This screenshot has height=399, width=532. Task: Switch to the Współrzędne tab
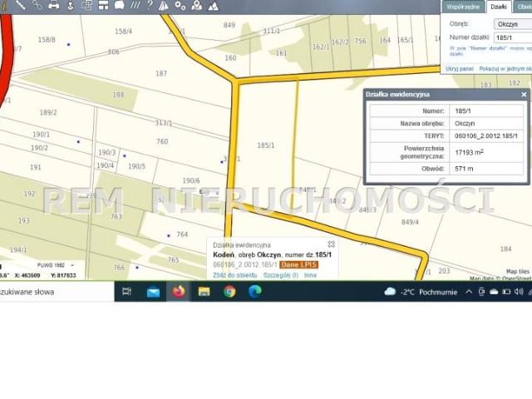click(465, 6)
